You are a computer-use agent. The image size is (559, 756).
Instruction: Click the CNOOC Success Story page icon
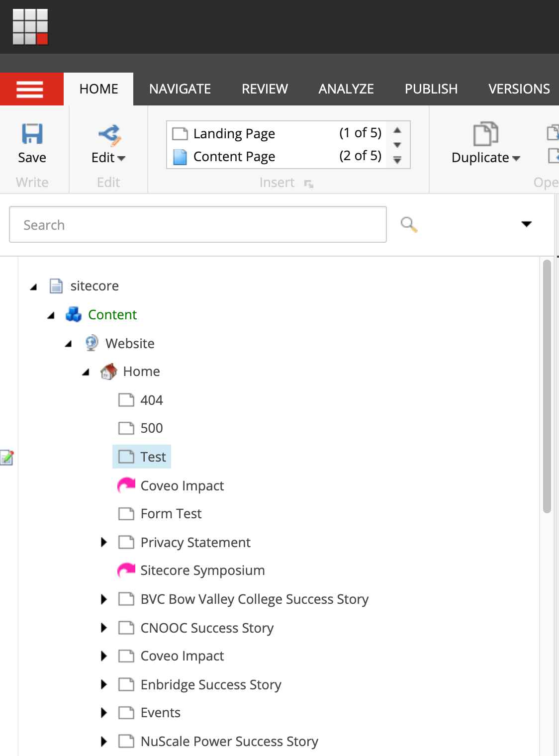click(126, 628)
